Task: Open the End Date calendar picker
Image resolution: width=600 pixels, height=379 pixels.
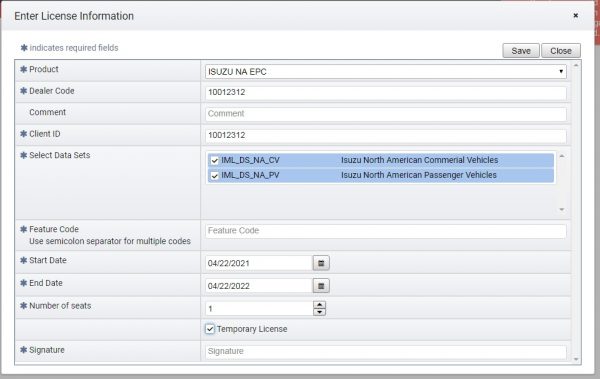Action: pos(321,286)
